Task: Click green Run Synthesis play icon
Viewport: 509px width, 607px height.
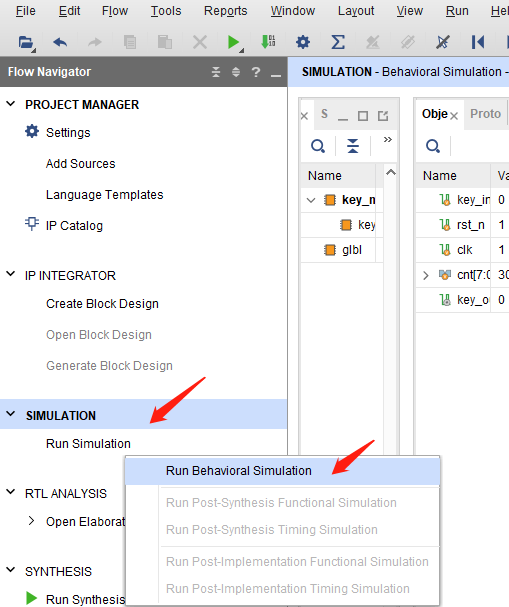Action: pyautogui.click(x=32, y=598)
